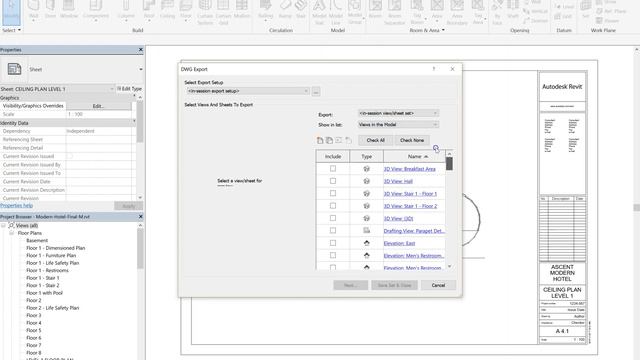Viewport: 640px width, 360px height.
Task: Check Include for 3D View: Hall
Action: click(333, 181)
